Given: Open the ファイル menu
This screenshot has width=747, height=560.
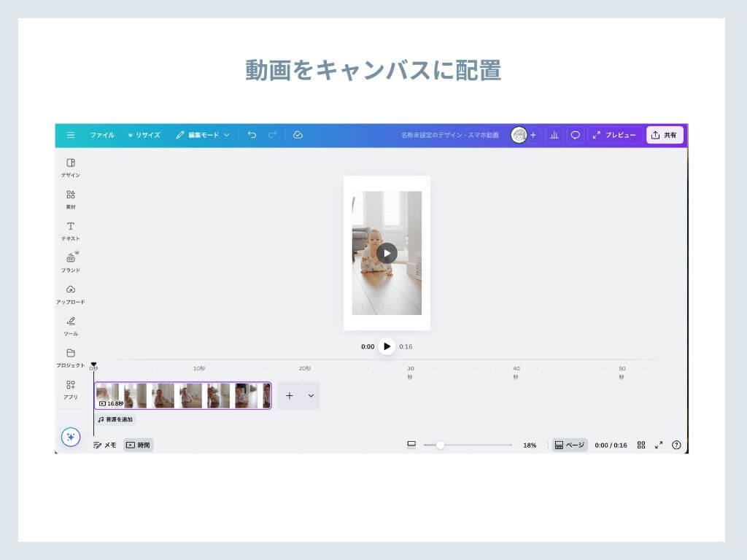Looking at the screenshot, I should 102,135.
